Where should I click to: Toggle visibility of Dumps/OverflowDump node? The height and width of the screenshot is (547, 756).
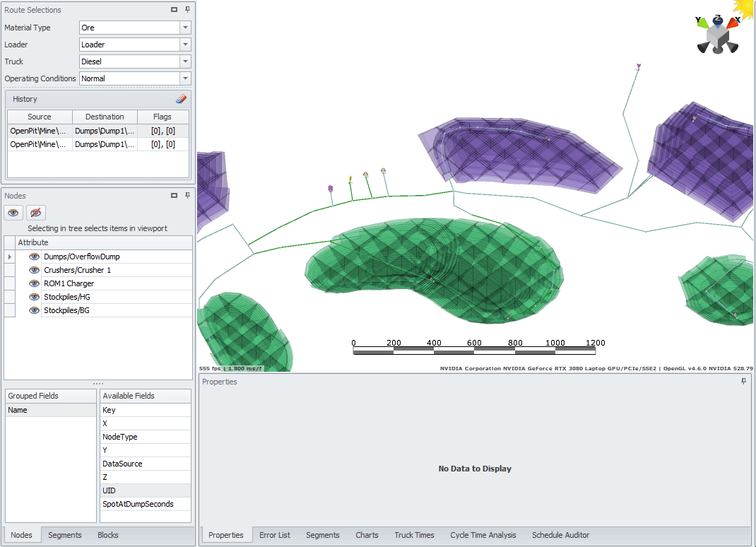(x=34, y=257)
